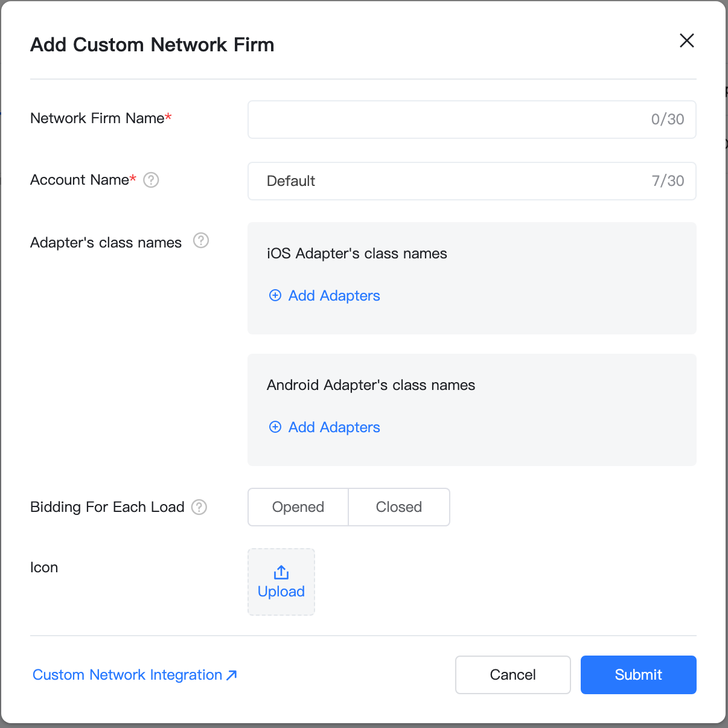Click the external link arrow after Custom Network Integration
This screenshot has height=728, width=728.
(x=231, y=675)
